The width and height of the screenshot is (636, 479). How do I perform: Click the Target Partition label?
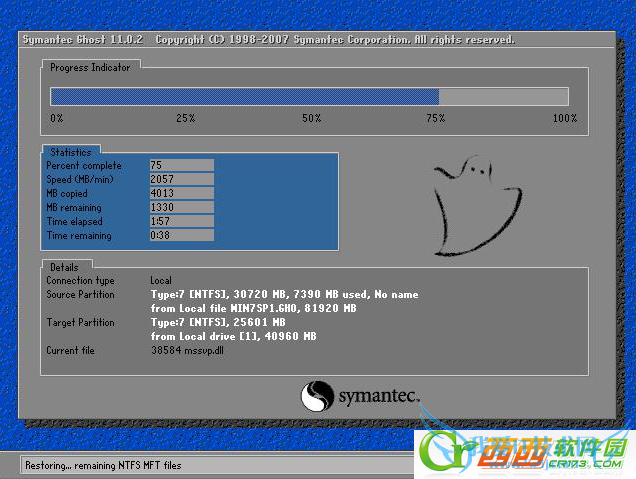(x=80, y=322)
